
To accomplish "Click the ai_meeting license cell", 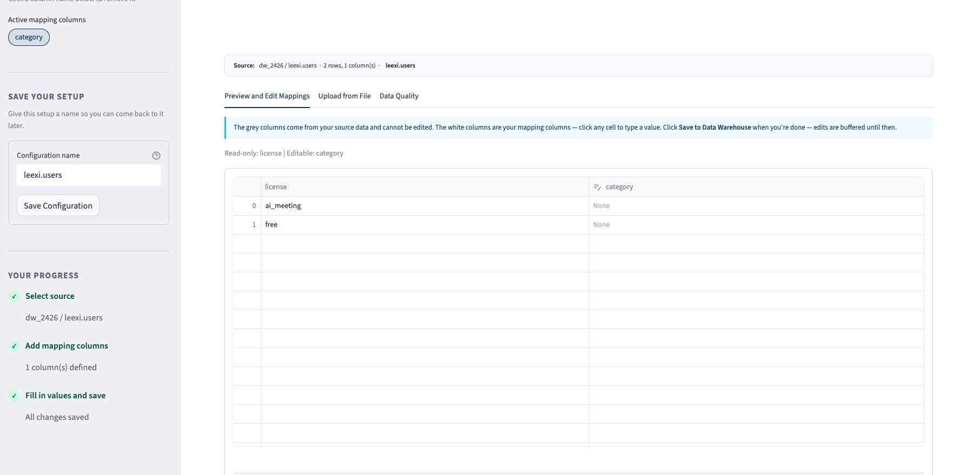I will click(425, 206).
